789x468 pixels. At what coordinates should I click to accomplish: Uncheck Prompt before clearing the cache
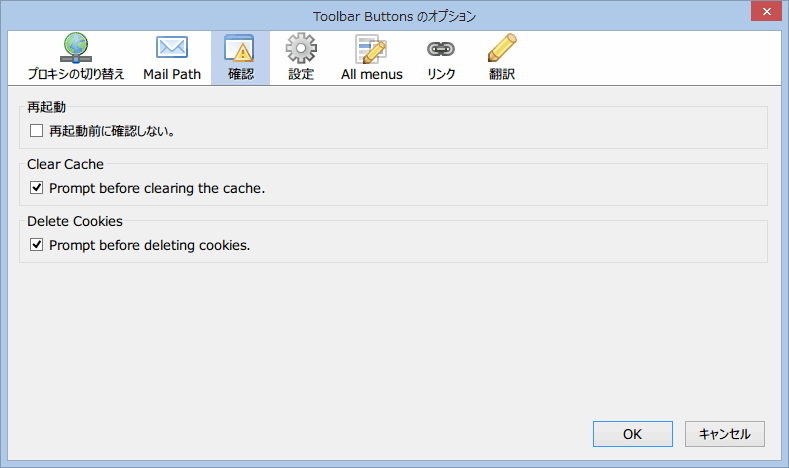[36, 188]
